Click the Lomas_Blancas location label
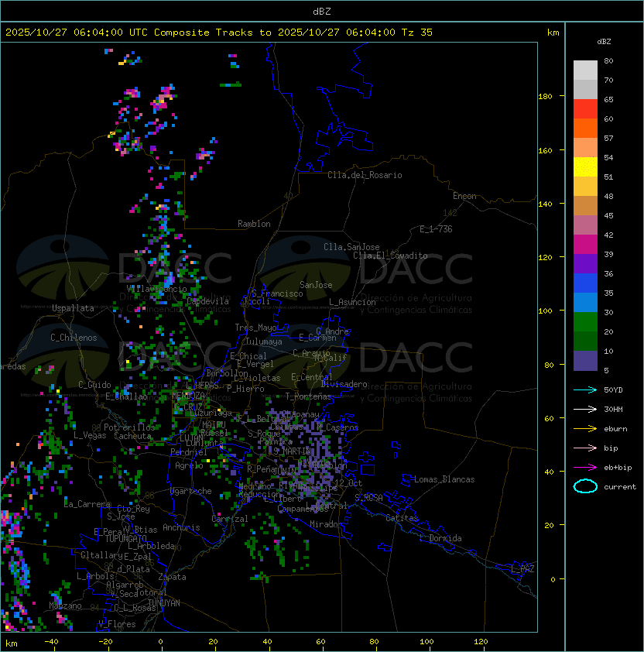644x652 pixels. click(444, 479)
